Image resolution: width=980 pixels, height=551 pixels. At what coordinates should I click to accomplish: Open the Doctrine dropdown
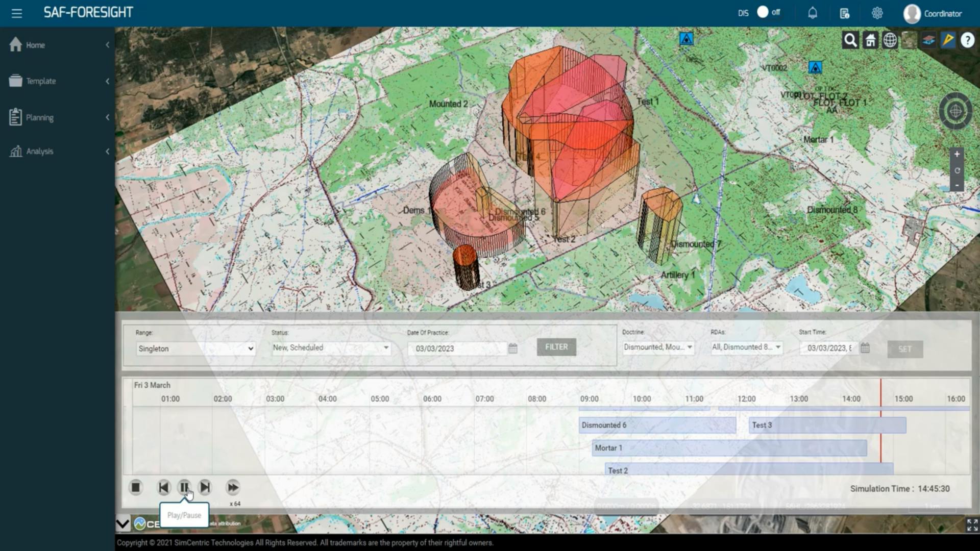coord(658,347)
